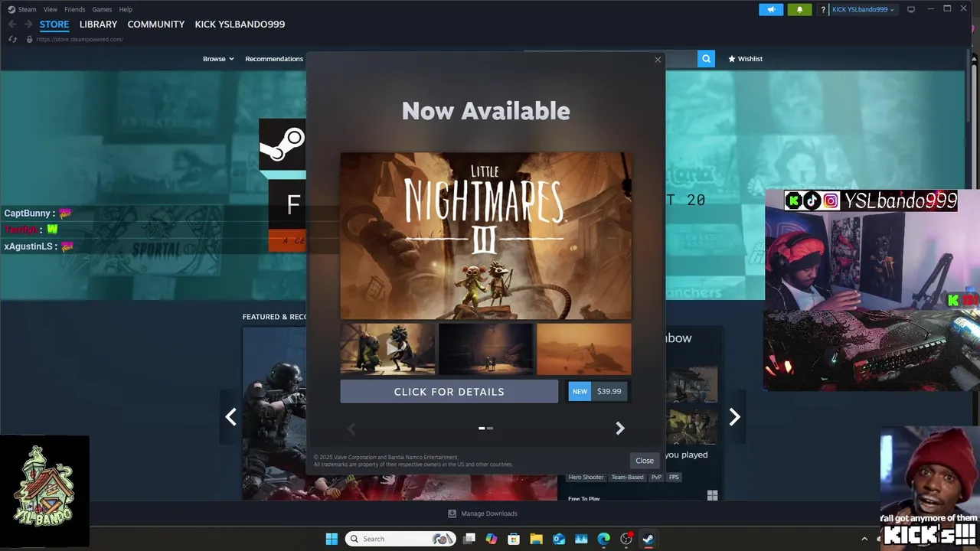The image size is (980, 551).
Task: Open the green notifications bell
Action: pyautogui.click(x=799, y=9)
